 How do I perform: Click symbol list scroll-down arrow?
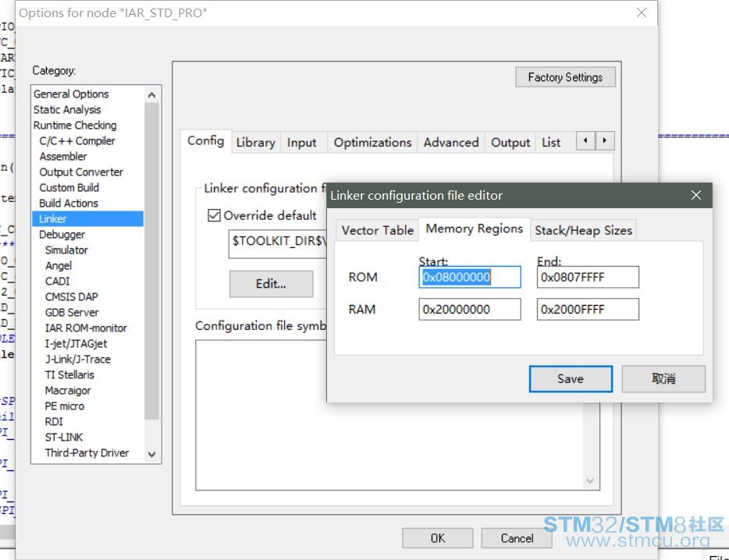coord(590,480)
